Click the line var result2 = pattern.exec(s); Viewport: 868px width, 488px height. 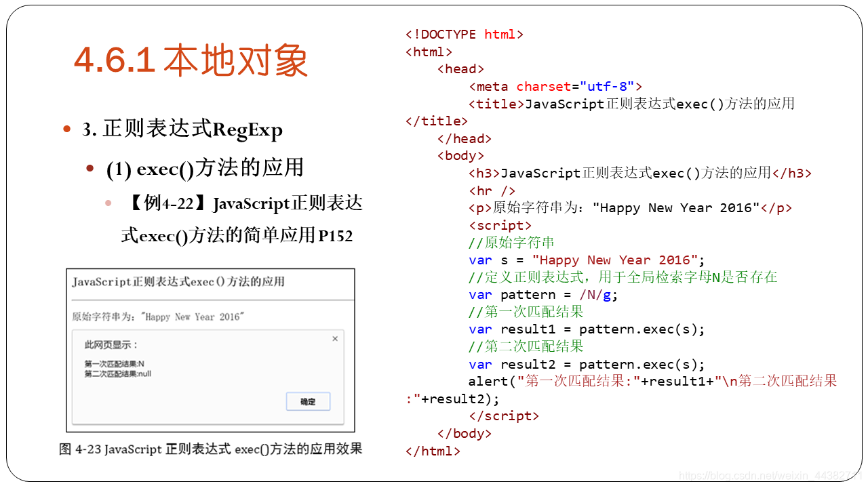(x=587, y=363)
